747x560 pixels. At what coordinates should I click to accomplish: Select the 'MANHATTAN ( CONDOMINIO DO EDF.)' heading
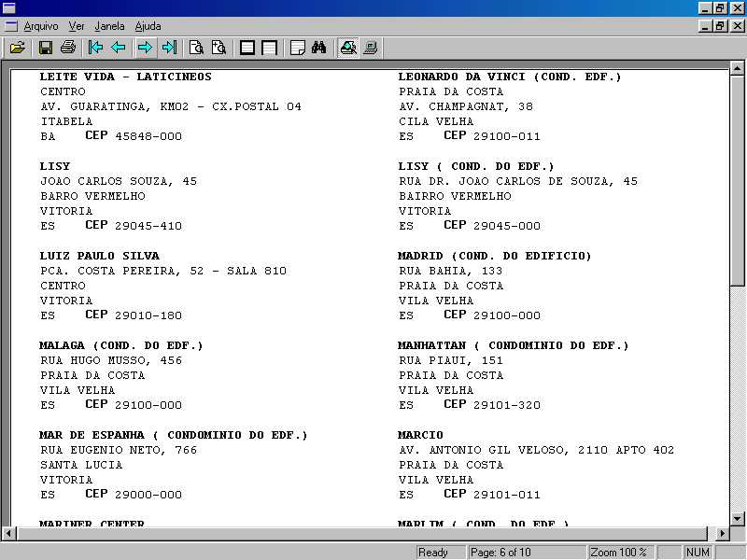tap(513, 345)
